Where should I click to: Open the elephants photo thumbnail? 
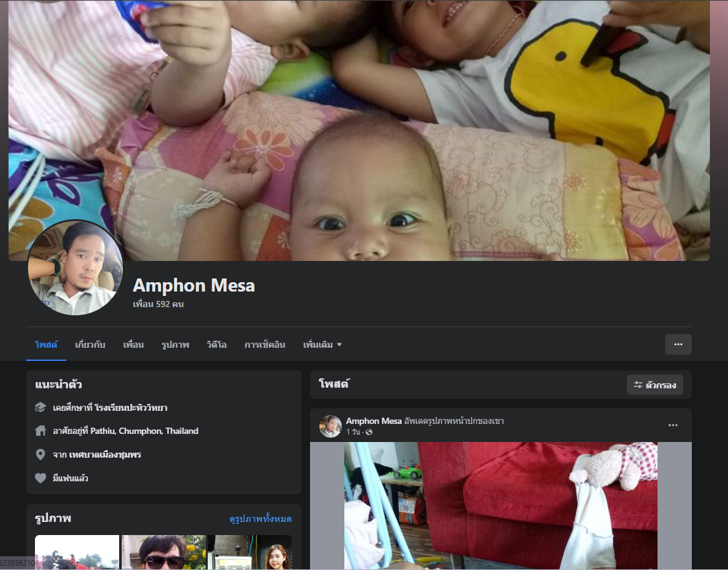[x=77, y=553]
